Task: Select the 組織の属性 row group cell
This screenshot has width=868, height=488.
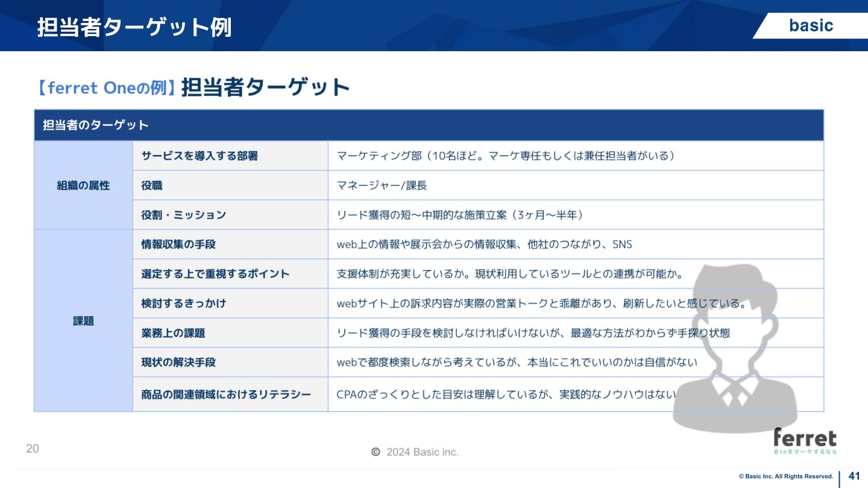Action: (x=83, y=185)
